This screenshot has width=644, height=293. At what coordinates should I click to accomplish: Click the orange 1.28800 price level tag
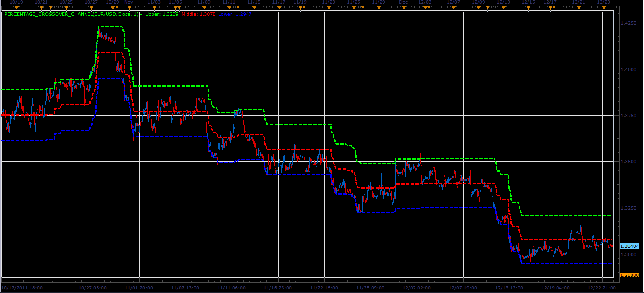(629, 275)
